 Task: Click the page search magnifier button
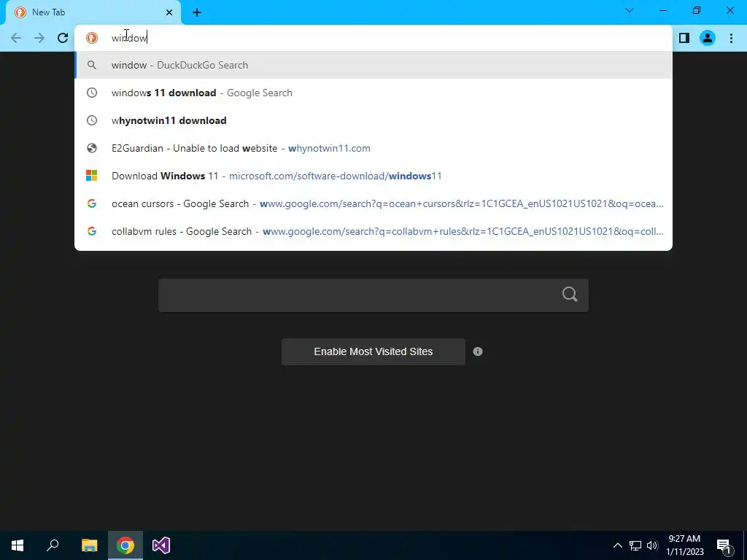pos(570,295)
